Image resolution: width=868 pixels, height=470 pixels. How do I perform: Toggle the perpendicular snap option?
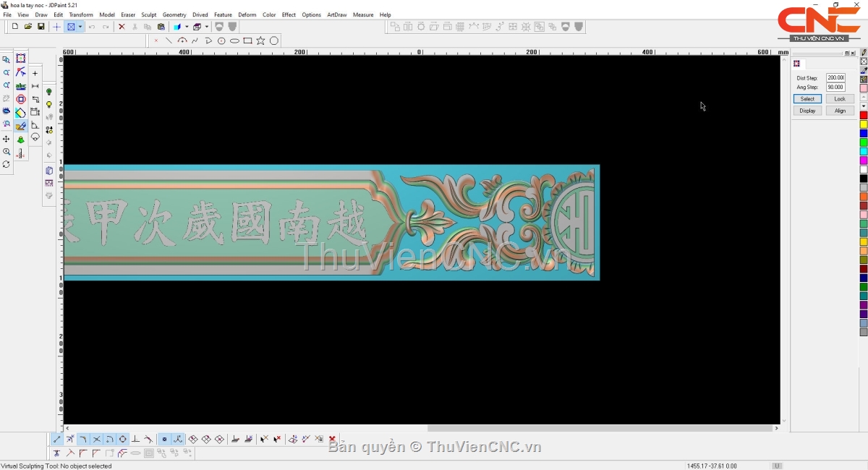tap(135, 439)
